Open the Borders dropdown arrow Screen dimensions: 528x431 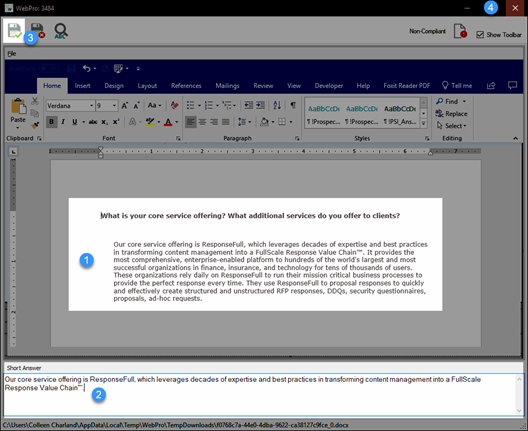291,122
